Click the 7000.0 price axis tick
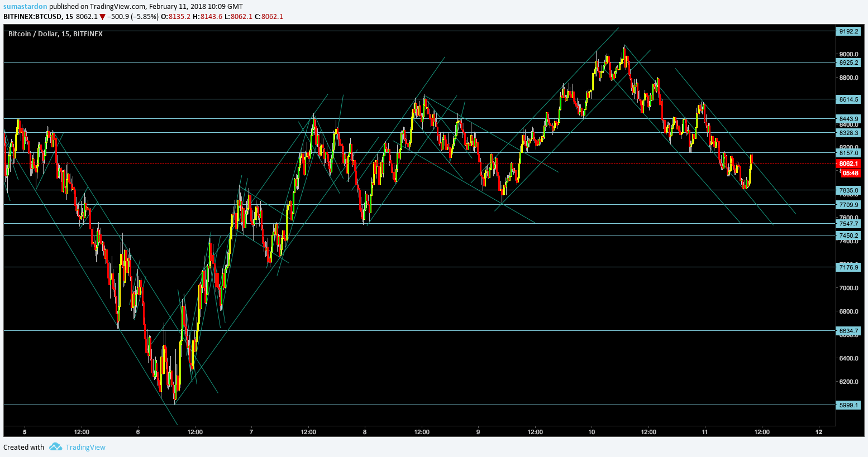Screen dimensions: 868x457 click(848, 288)
